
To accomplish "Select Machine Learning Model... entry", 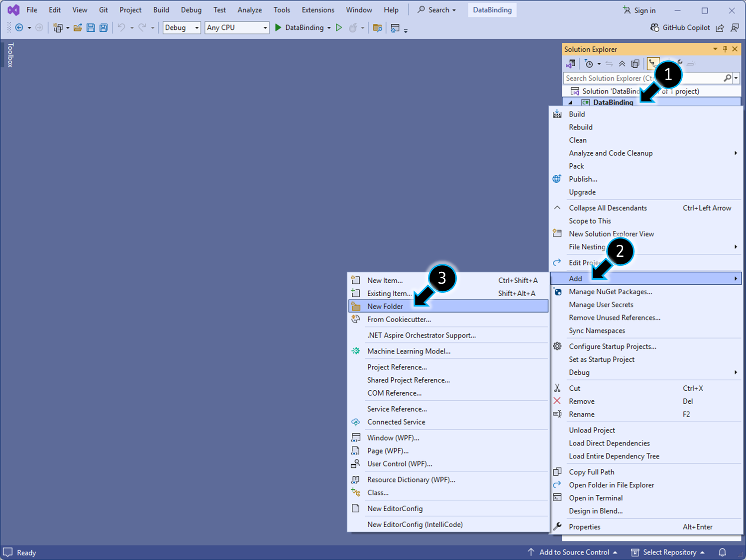I will [x=448, y=351].
